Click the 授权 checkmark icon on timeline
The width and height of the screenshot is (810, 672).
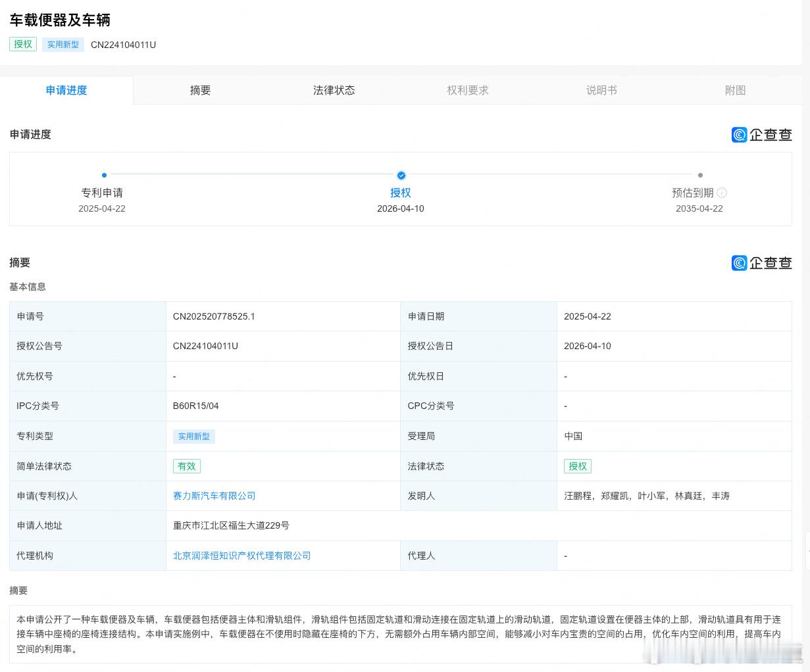coord(401,175)
